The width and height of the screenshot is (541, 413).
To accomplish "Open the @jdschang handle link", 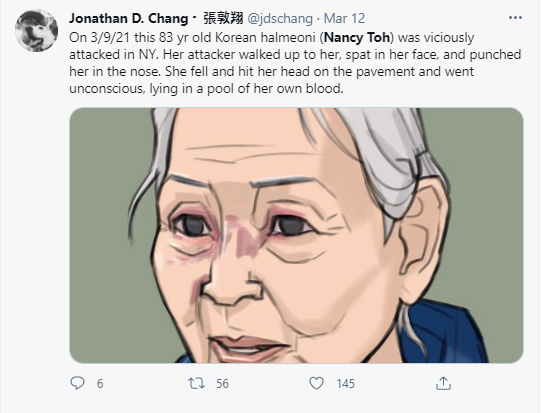I will point(280,18).
